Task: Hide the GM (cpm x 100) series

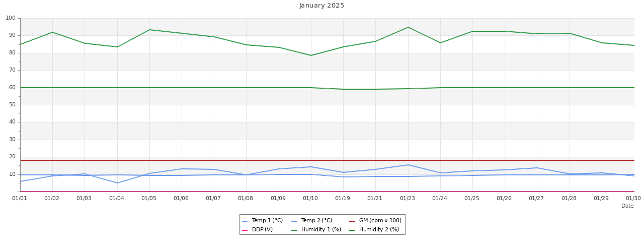Action: pyautogui.click(x=380, y=221)
